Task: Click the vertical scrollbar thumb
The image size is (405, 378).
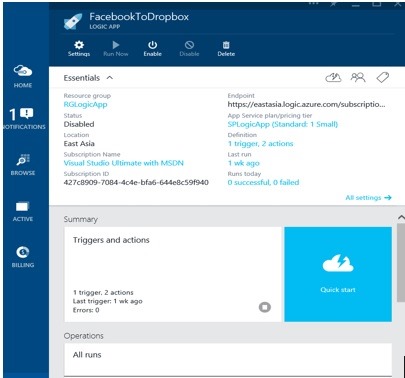Action: [x=401, y=263]
